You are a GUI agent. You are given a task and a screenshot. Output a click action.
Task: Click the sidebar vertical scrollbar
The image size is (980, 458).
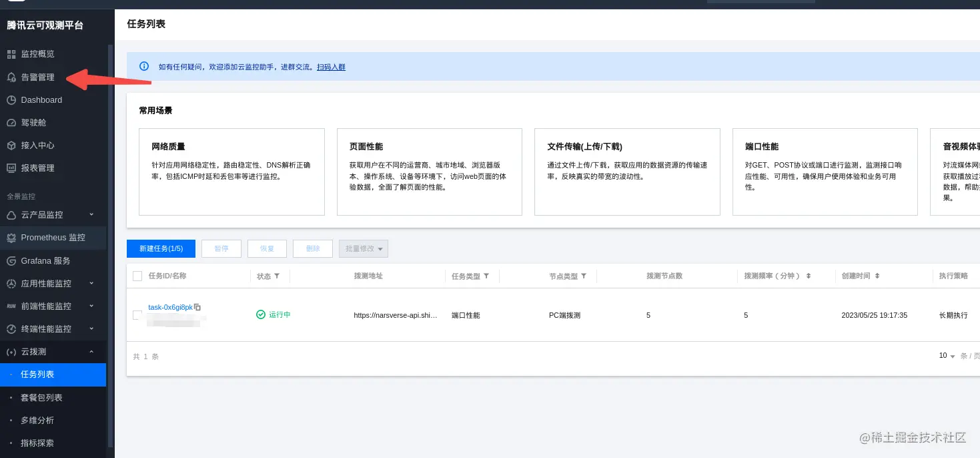pos(110,247)
